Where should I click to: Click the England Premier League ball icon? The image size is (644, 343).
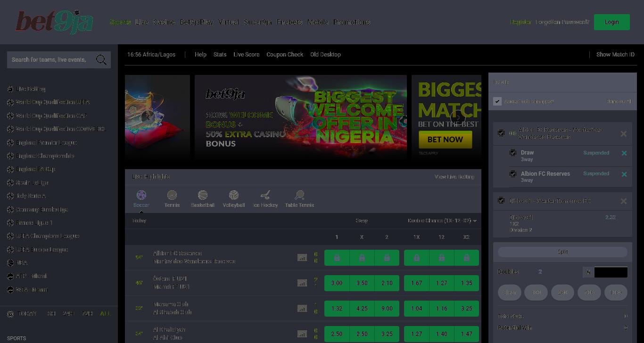[x=10, y=143]
